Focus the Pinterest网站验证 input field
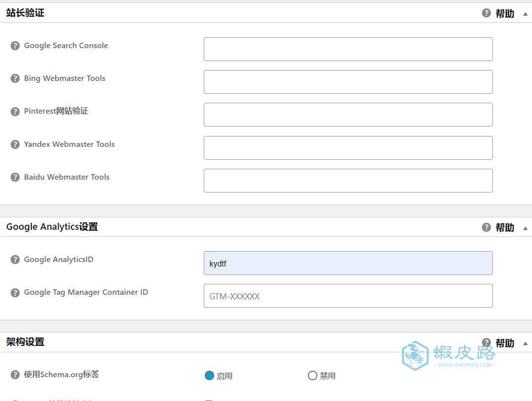The image size is (532, 401). click(x=348, y=115)
